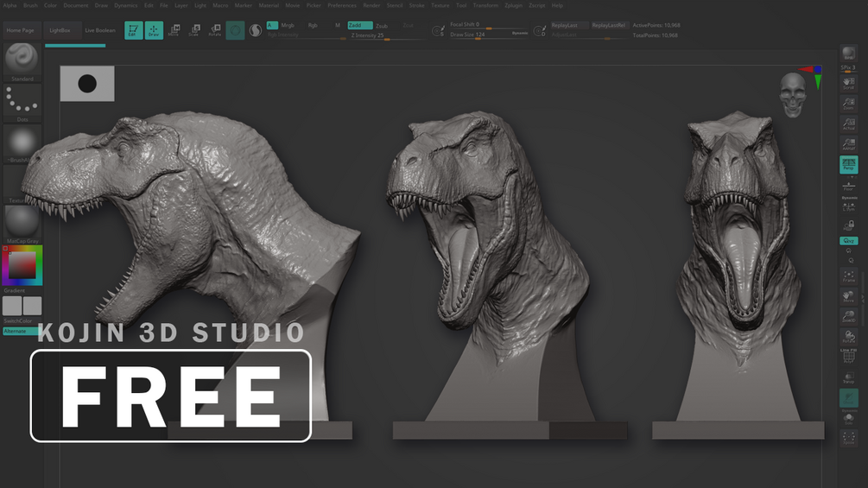The image size is (868, 488).
Task: Click the Home Page button
Action: (x=21, y=30)
